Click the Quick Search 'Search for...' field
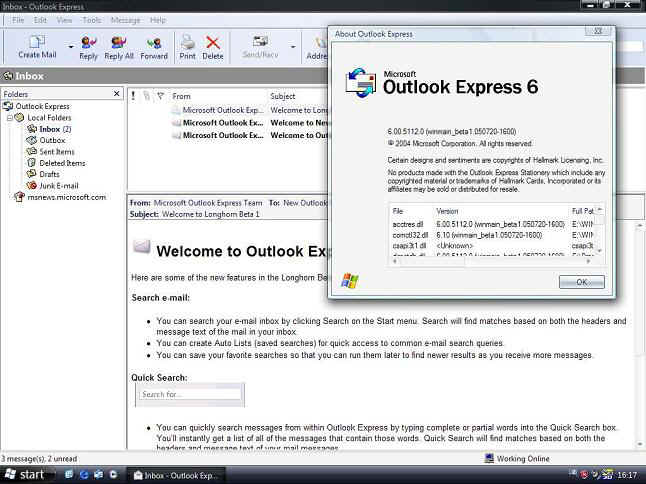This screenshot has height=484, width=646. [190, 394]
